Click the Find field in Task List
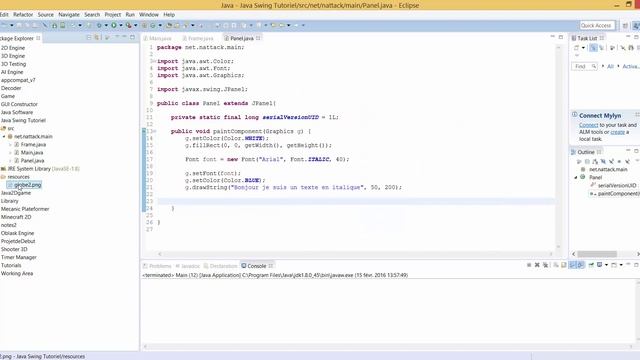640x360 pixels. pyautogui.click(x=584, y=66)
